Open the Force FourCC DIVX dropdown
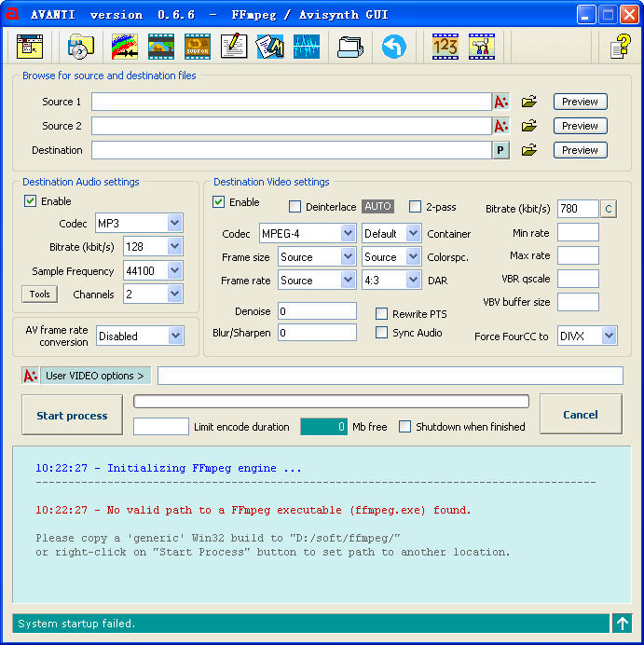Image resolution: width=644 pixels, height=645 pixels. [x=587, y=336]
